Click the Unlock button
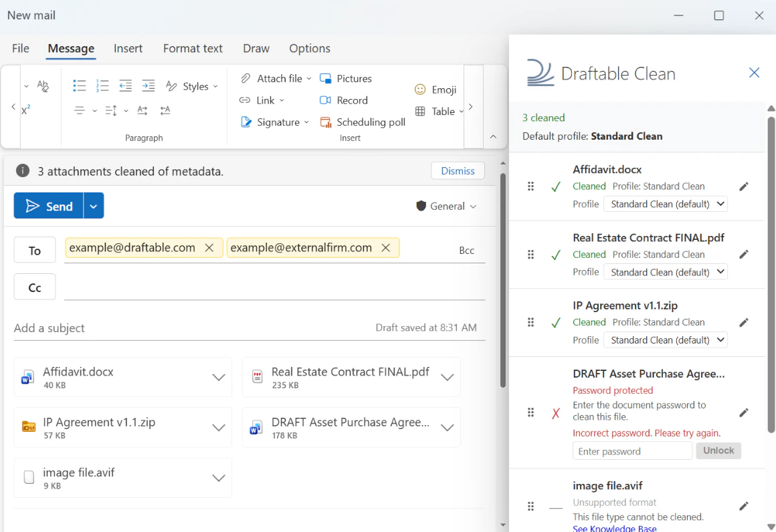 (x=718, y=450)
